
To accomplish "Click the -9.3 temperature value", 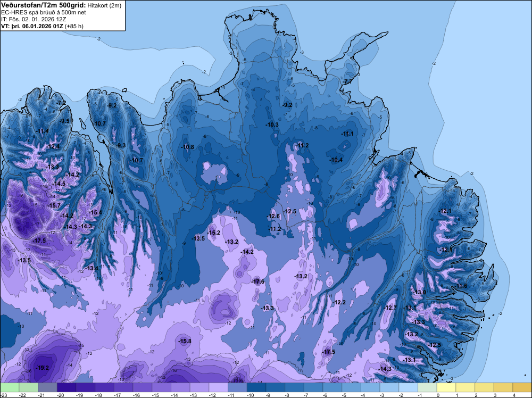I will coord(121,146).
